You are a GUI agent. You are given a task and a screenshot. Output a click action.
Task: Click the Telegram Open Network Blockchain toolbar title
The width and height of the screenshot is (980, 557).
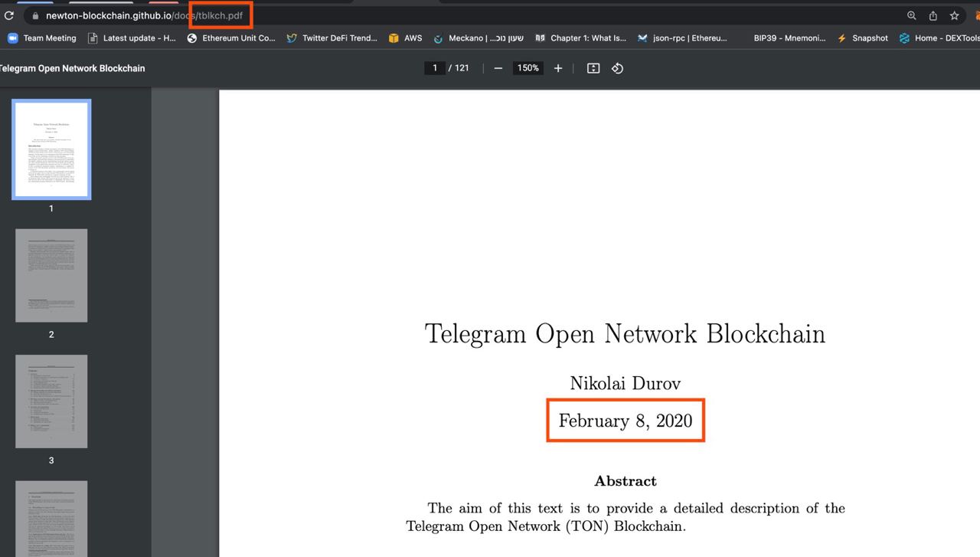click(72, 68)
